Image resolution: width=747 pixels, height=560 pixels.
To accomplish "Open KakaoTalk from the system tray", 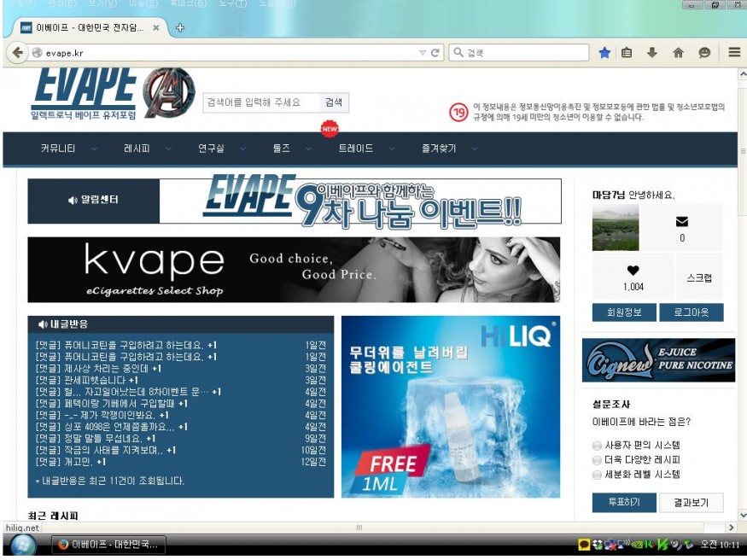I will tap(584, 545).
